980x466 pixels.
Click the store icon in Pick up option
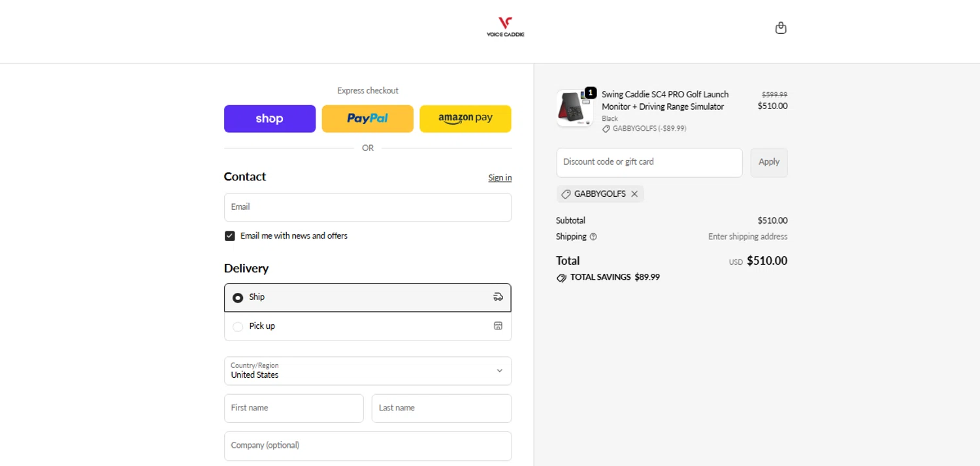[498, 325]
